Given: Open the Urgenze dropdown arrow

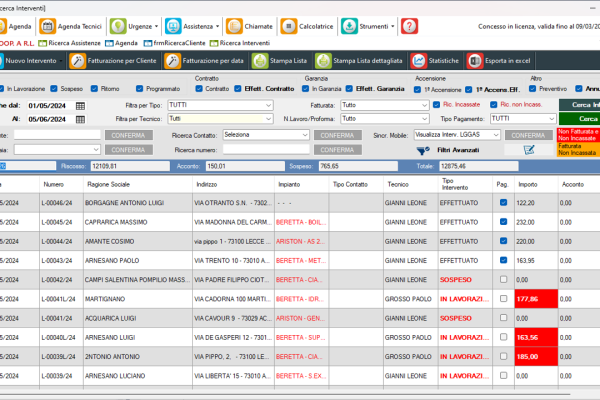Looking at the screenshot, I should click(x=156, y=26).
